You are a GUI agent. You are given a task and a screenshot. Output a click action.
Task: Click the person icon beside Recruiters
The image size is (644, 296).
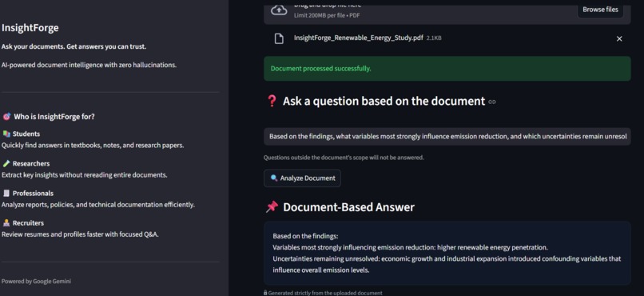tap(6, 223)
